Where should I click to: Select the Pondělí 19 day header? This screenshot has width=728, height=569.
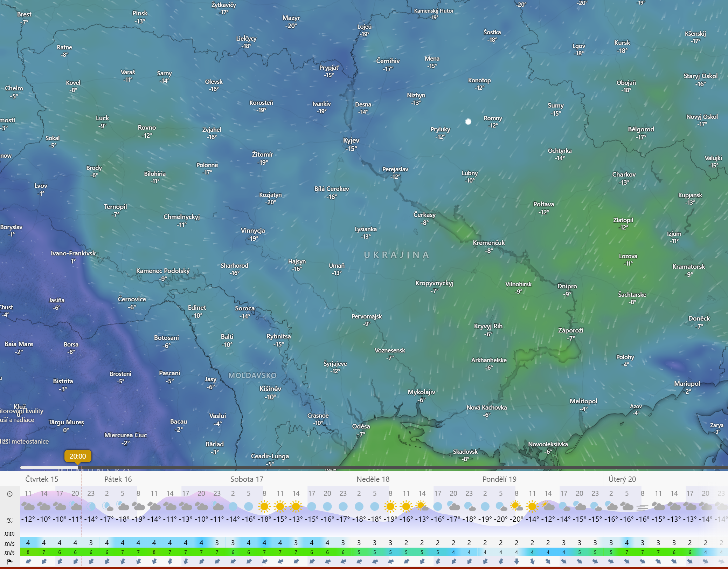tap(499, 479)
